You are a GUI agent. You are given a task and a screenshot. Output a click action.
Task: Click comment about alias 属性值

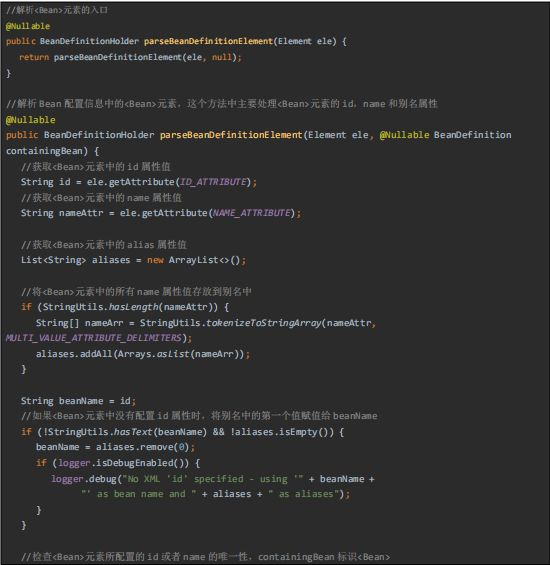click(104, 245)
